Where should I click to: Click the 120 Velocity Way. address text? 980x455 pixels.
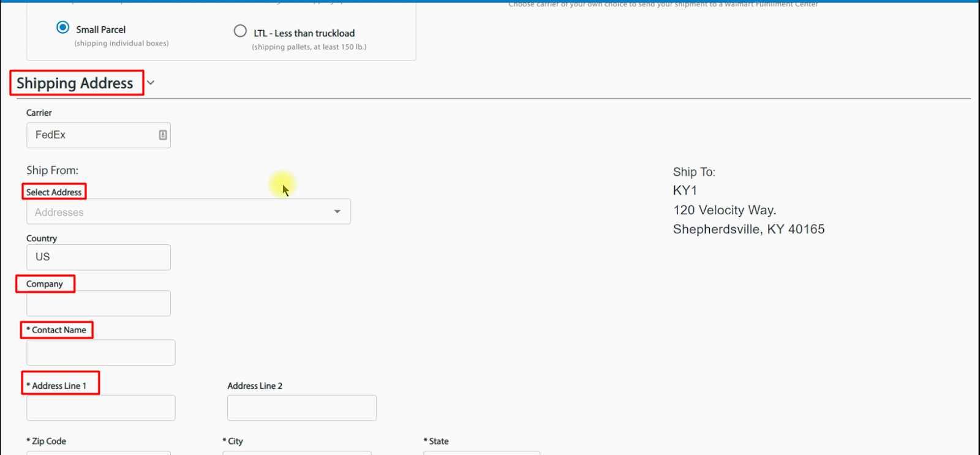tap(725, 210)
